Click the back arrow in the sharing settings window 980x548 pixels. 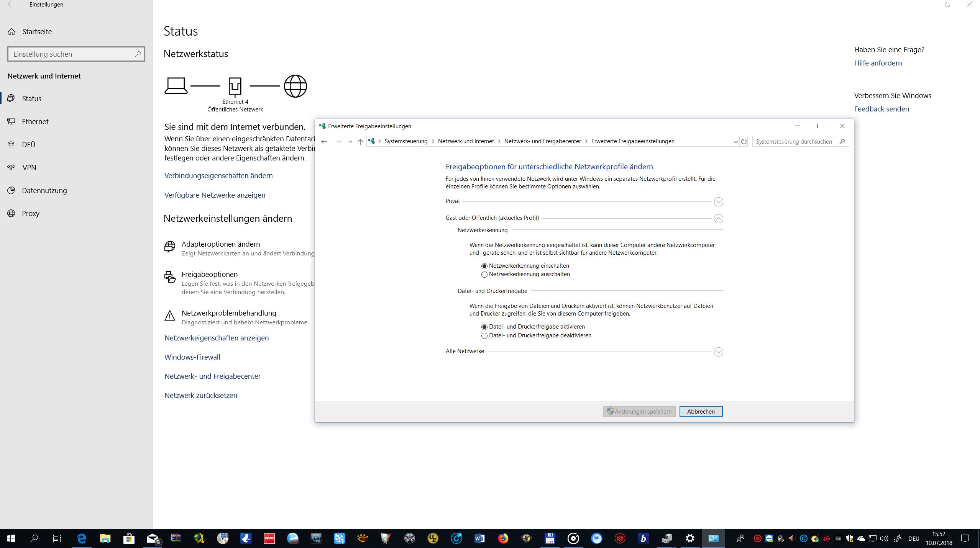[324, 142]
